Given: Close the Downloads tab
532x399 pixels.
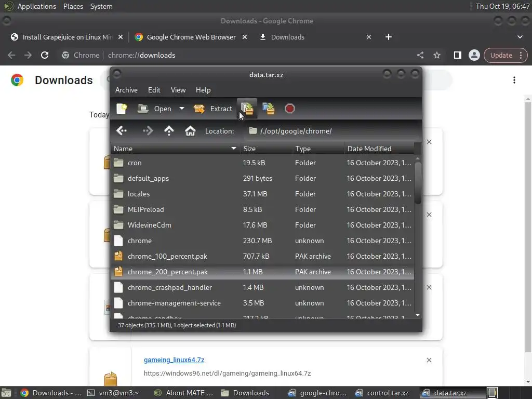Looking at the screenshot, I should tap(369, 37).
